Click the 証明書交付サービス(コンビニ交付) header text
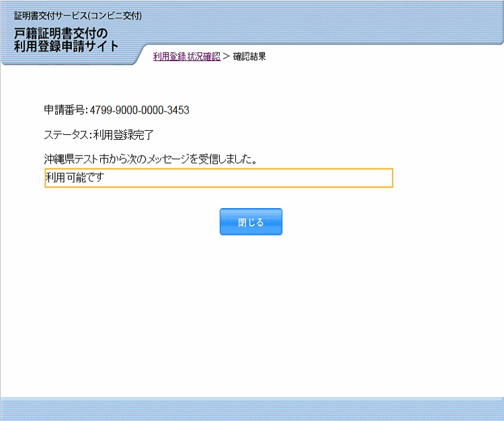The height and width of the screenshot is (421, 504). click(77, 16)
